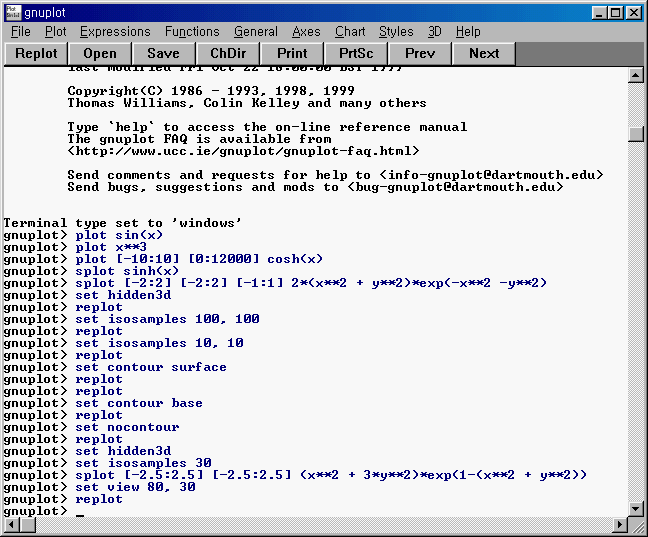Click 'set isosamples 100, 100' line
The image size is (648, 537).
click(x=167, y=319)
